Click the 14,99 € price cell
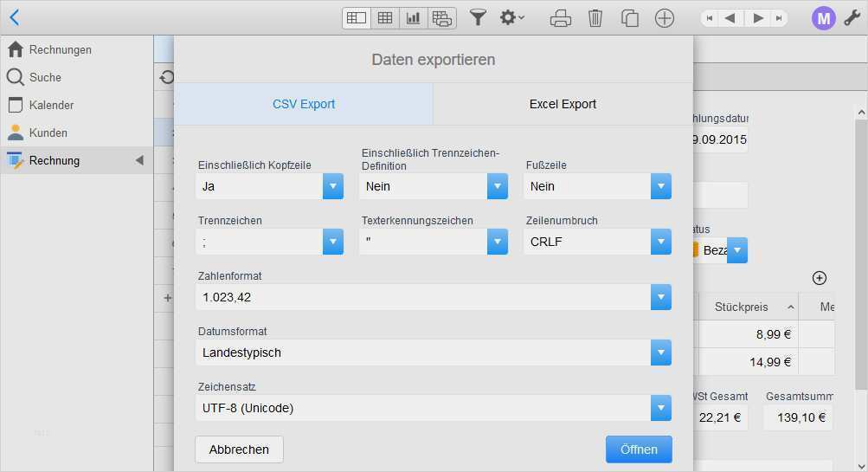Viewport: 868px width, 472px height. coord(748,362)
